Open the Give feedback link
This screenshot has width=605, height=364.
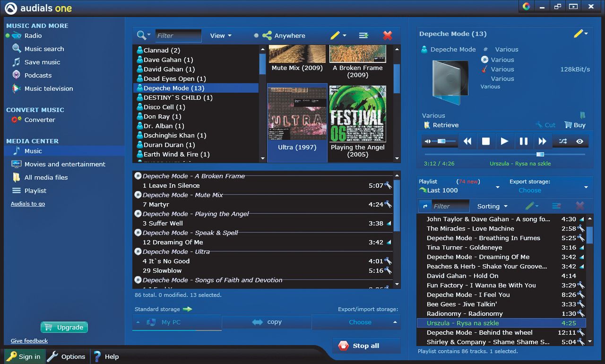click(29, 341)
